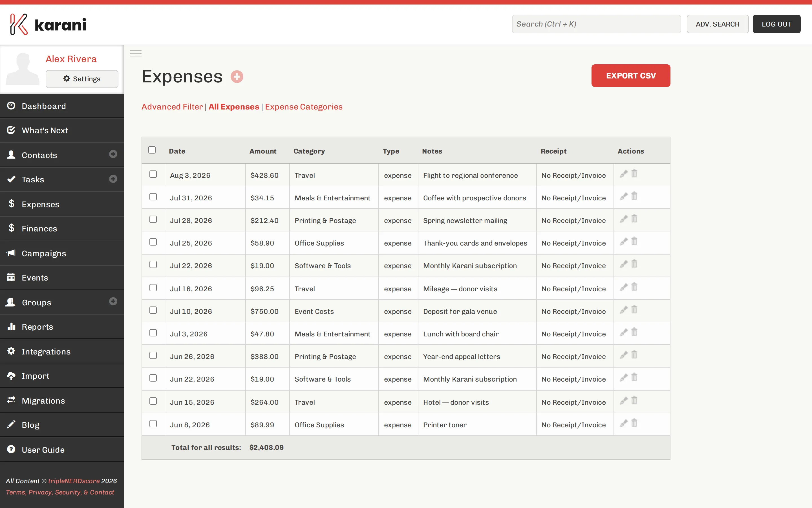
Task: Open Integrations in the sidebar
Action: pyautogui.click(x=62, y=351)
